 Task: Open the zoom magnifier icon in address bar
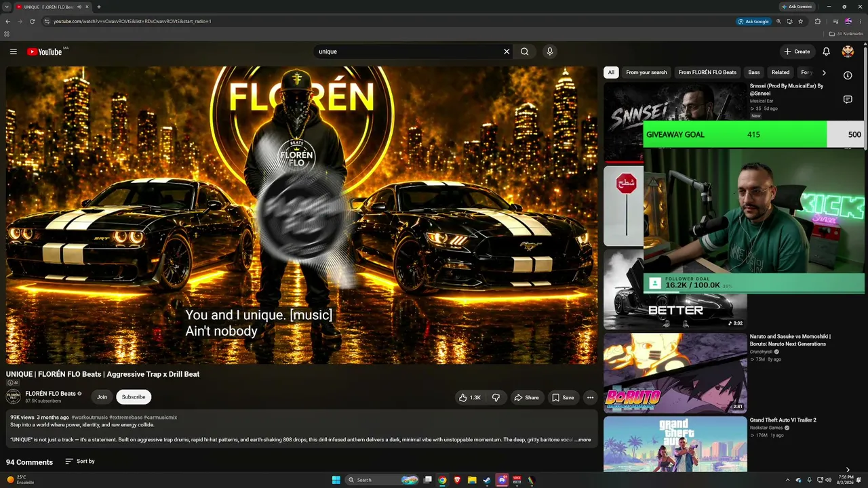778,22
